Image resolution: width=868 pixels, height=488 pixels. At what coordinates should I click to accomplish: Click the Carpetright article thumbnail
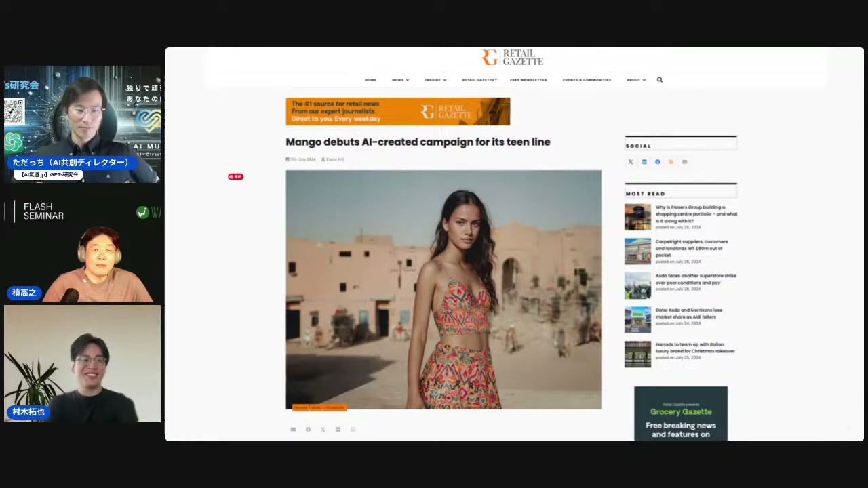click(x=637, y=251)
